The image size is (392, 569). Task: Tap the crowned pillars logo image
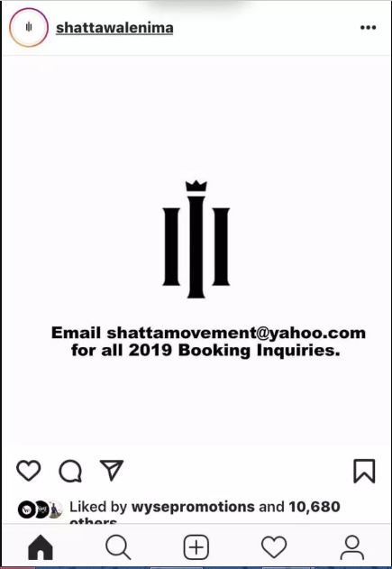196,239
